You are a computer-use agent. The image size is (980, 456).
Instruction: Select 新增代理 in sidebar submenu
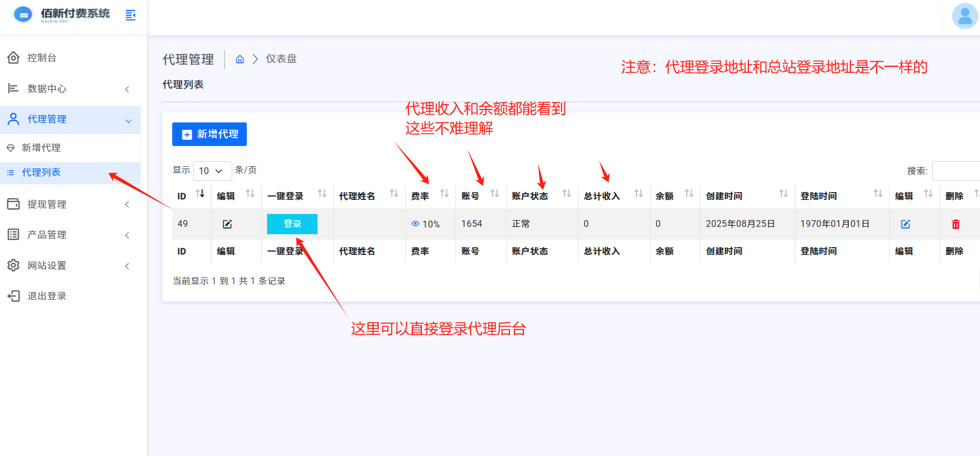pyautogui.click(x=41, y=148)
